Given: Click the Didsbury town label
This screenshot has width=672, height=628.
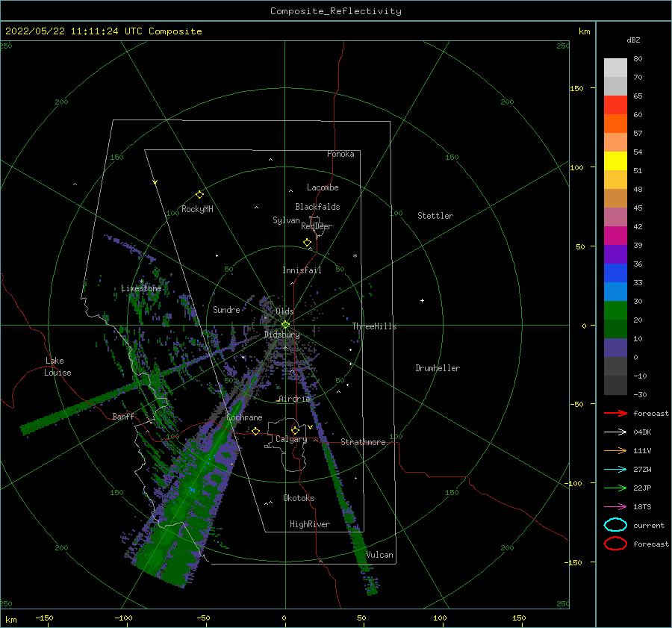Looking at the screenshot, I should tap(281, 335).
